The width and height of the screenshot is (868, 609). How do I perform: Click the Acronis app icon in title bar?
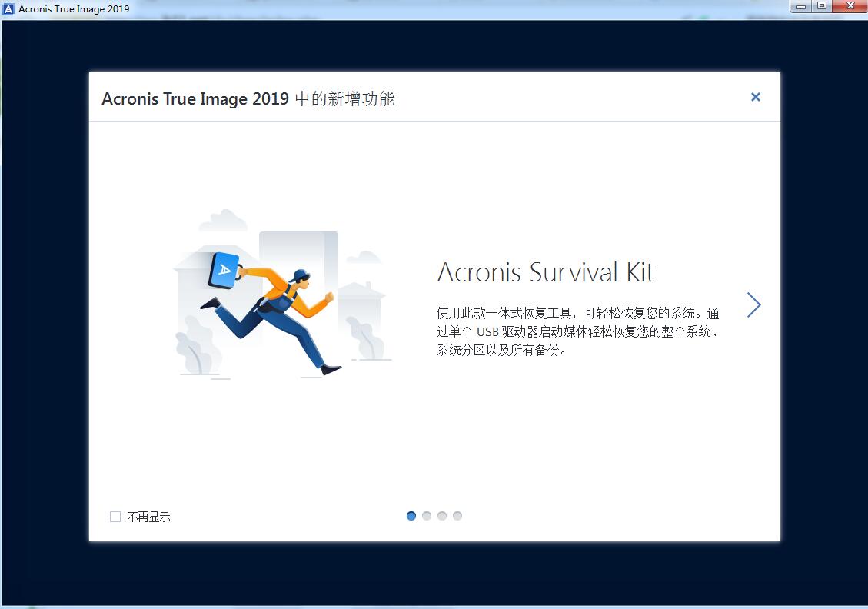8,9
